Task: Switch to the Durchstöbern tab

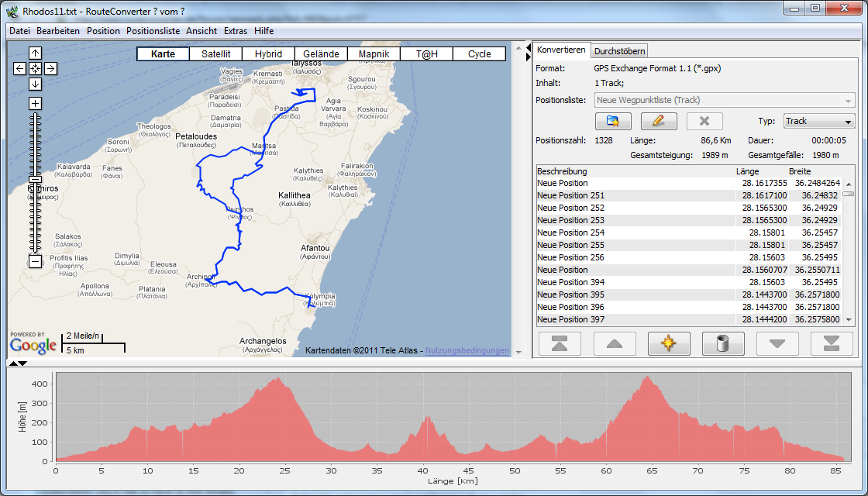Action: click(619, 51)
